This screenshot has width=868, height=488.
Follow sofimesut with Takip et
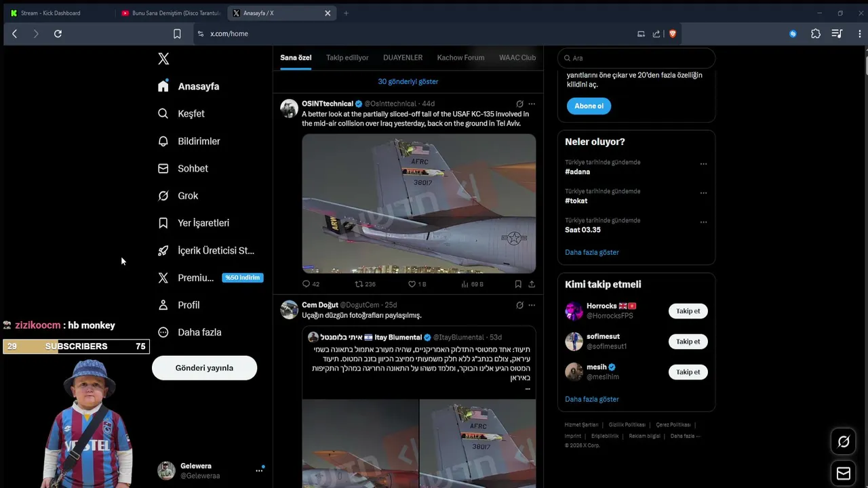tap(688, 342)
